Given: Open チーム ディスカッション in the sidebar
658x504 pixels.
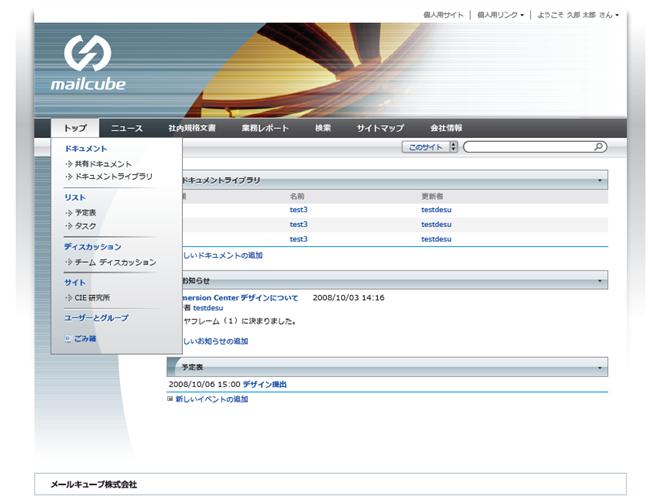Looking at the screenshot, I should point(115,263).
